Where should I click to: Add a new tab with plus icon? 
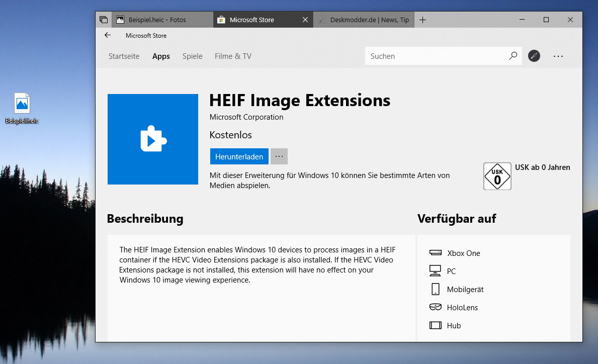[422, 20]
